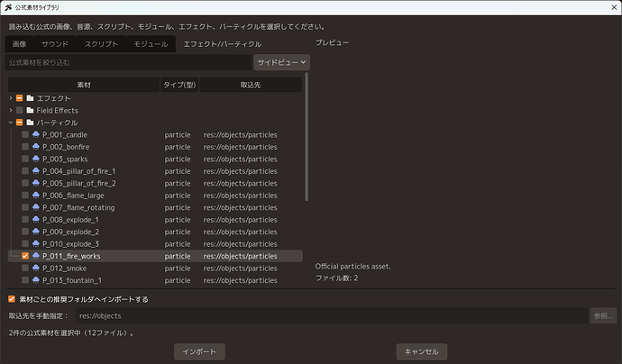Close the 公式素材ライブラリ dialog
This screenshot has height=364, width=622.
(614, 7)
